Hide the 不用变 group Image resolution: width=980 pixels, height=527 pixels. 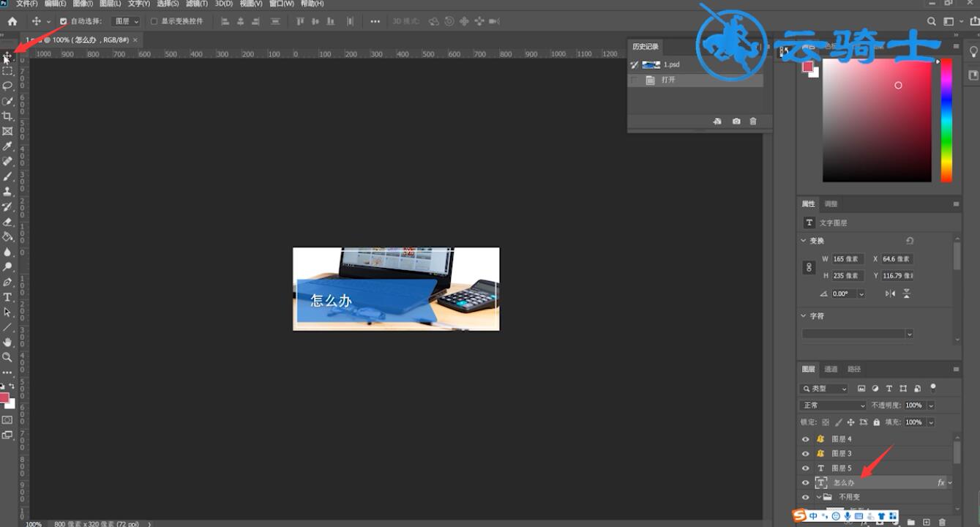[x=806, y=497]
